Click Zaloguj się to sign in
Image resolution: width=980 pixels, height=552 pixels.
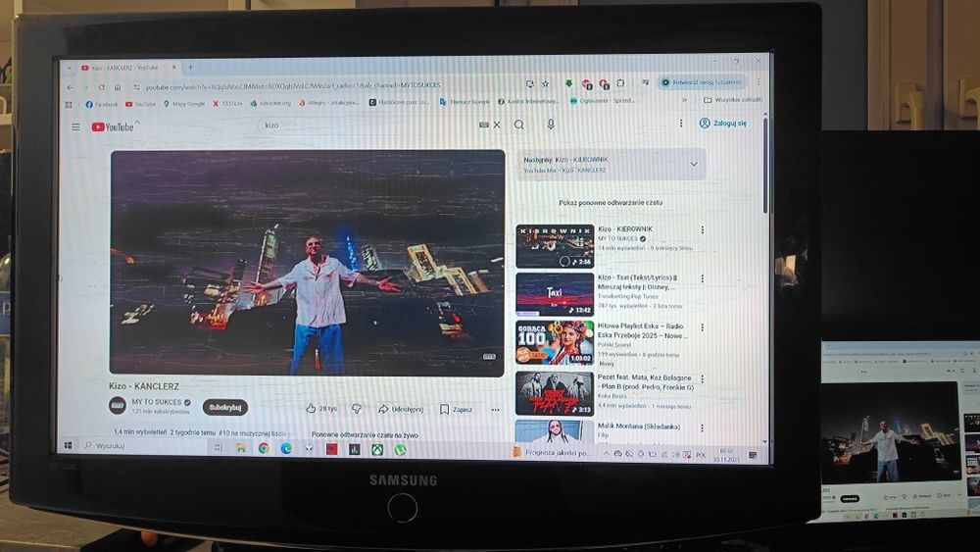click(x=723, y=124)
